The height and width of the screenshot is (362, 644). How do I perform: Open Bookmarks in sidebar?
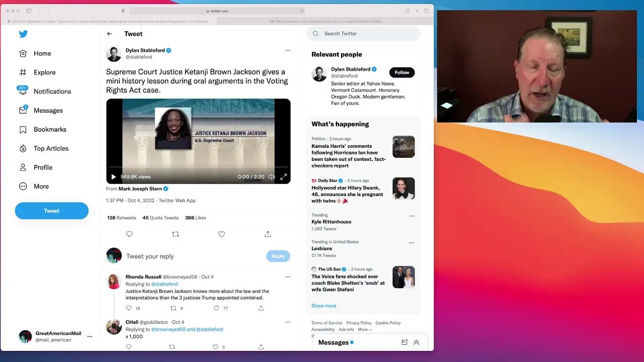click(x=43, y=129)
